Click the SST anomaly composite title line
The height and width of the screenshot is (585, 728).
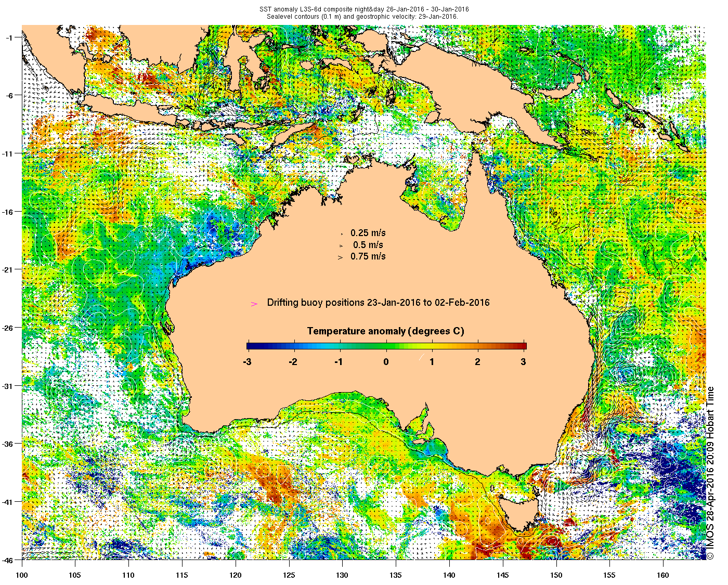click(364, 9)
